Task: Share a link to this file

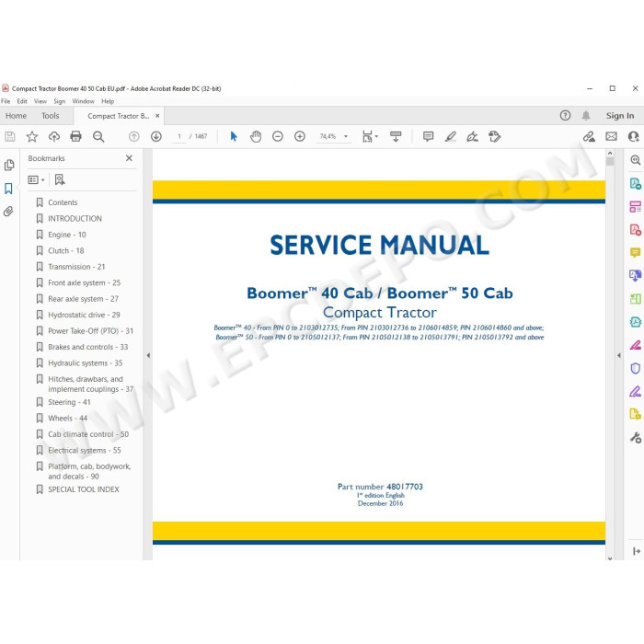Action: coord(589,136)
